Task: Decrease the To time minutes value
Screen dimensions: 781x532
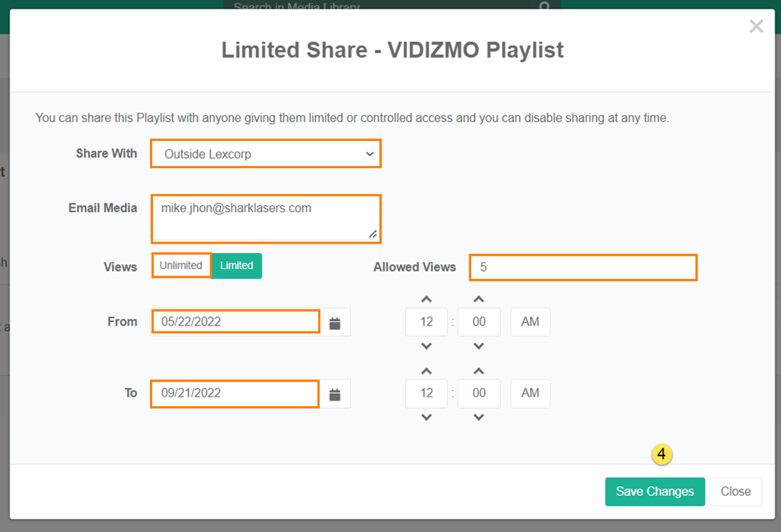Action: point(479,417)
